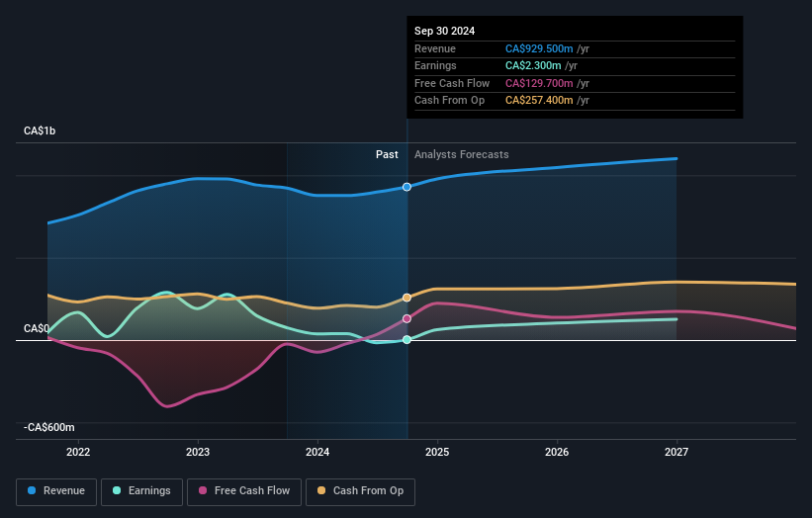This screenshot has height=518, width=812.
Task: Click the Sep 30 2024 tooltip date
Action: [x=444, y=31]
